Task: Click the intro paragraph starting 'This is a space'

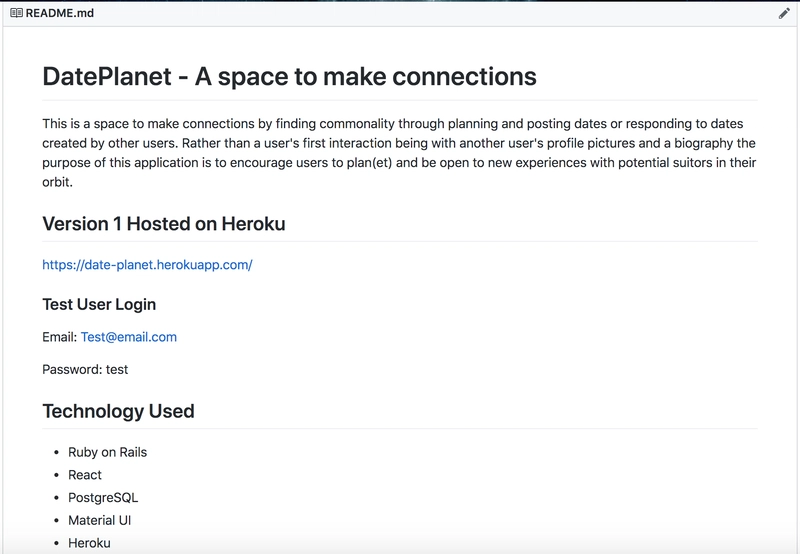Action: click(x=399, y=153)
